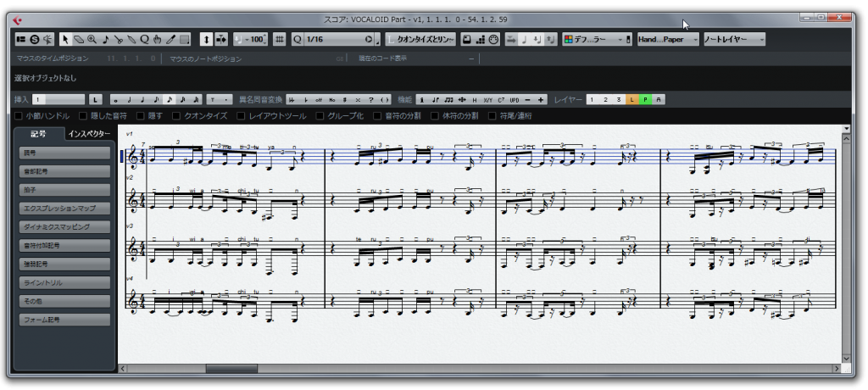The width and height of the screenshot is (868, 390).
Task: Expand the 音部記号 symbol palette
Action: click(x=64, y=172)
